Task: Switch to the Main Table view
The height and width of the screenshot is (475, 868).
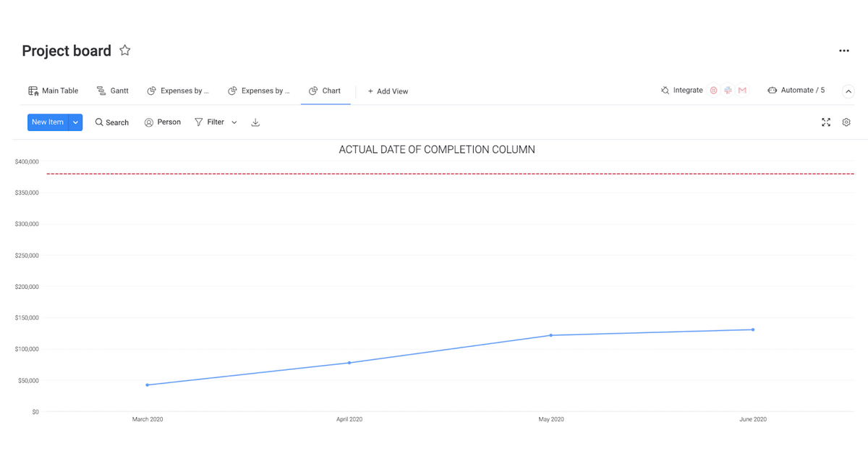Action: tap(54, 91)
